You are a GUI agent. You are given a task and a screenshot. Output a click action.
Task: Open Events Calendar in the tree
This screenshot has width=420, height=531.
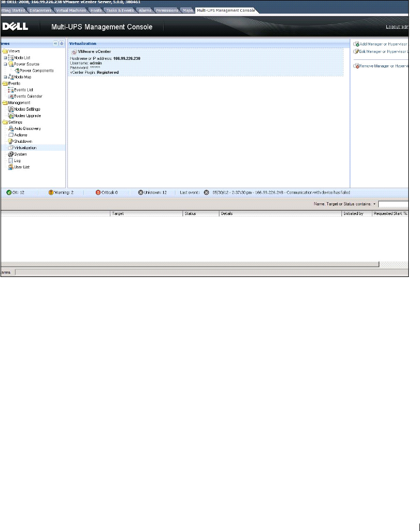[x=28, y=96]
